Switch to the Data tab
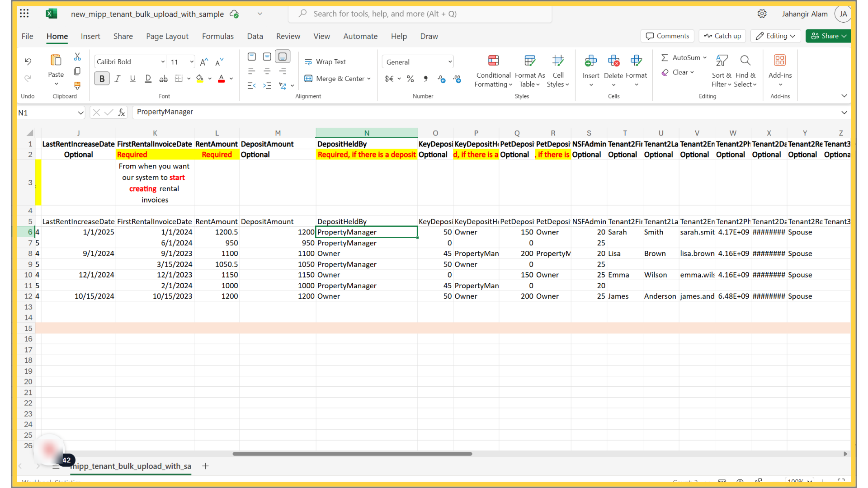 pos(255,36)
